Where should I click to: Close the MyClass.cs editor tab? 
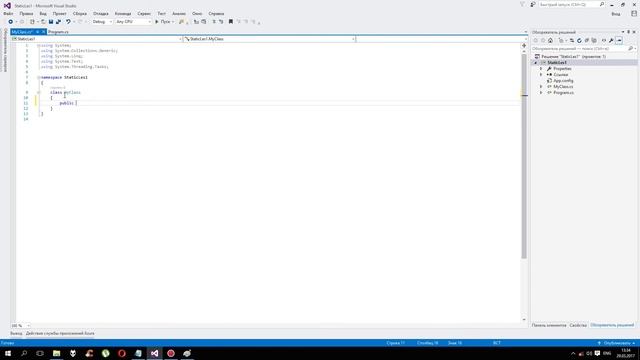(x=43, y=32)
